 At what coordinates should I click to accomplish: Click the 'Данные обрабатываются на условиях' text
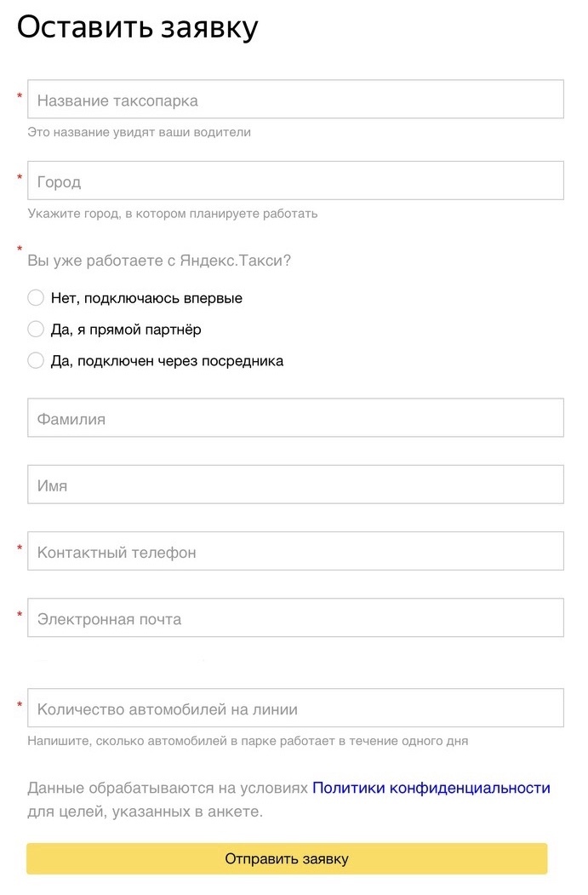[x=168, y=789]
